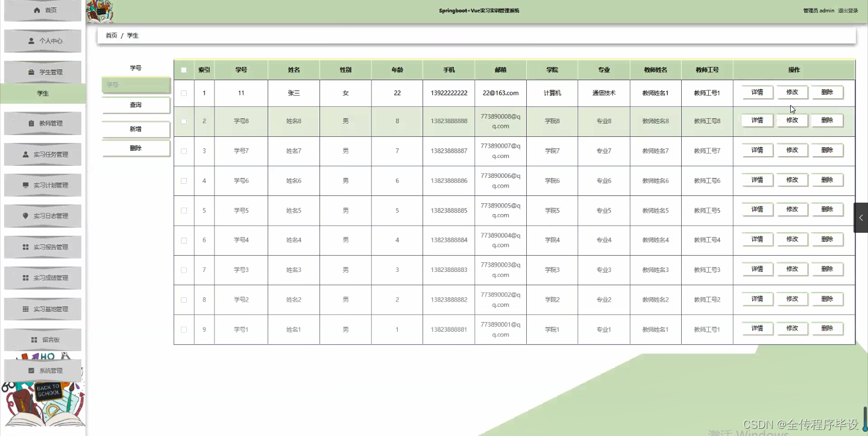Click 修改 for row 学号5
868x436 pixels.
tap(792, 209)
